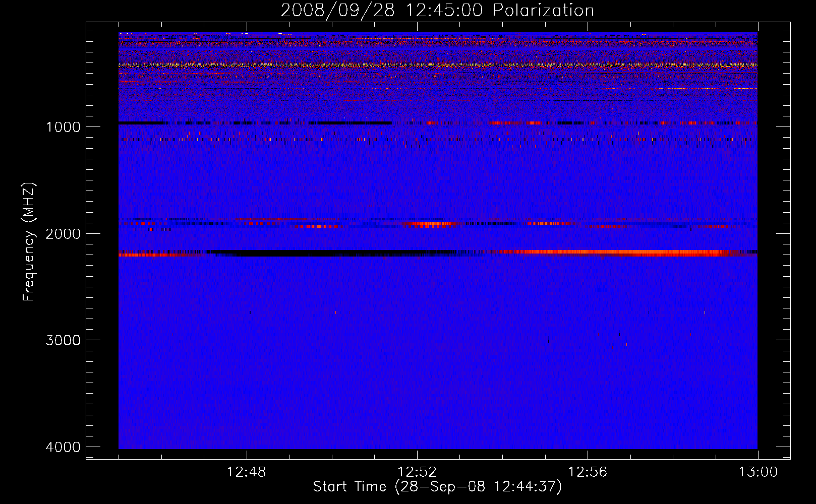Click the yellow noisy band near the spectrogram top
This screenshot has width=816, height=504.
(x=438, y=65)
